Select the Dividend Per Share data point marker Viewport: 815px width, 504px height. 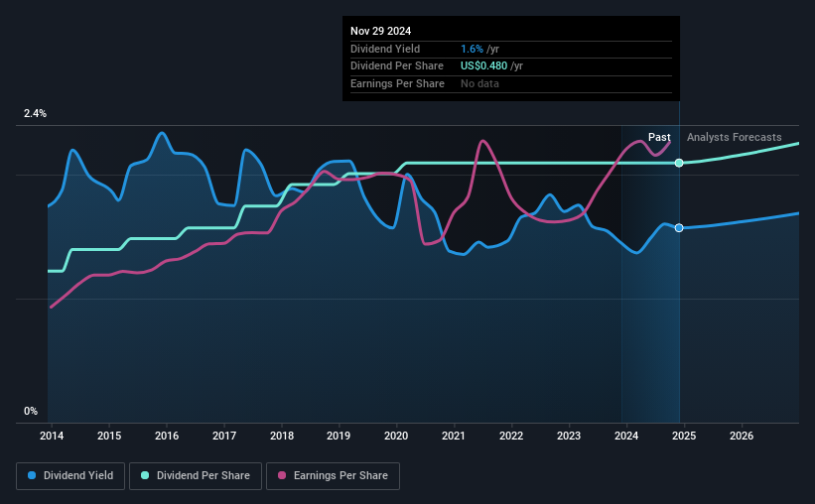click(x=679, y=163)
